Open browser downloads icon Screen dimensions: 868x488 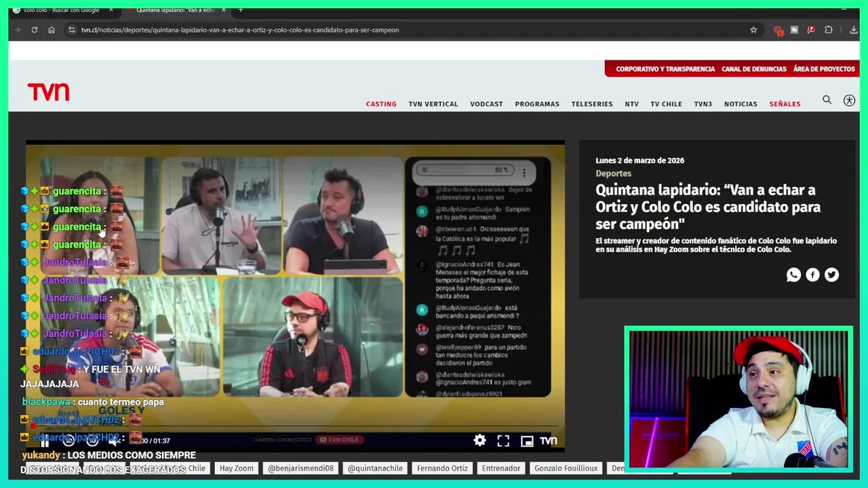854,30
